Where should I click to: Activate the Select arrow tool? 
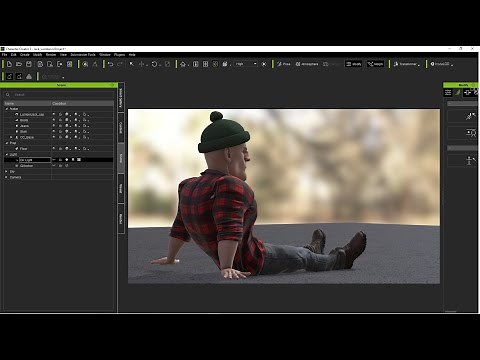coord(132,64)
